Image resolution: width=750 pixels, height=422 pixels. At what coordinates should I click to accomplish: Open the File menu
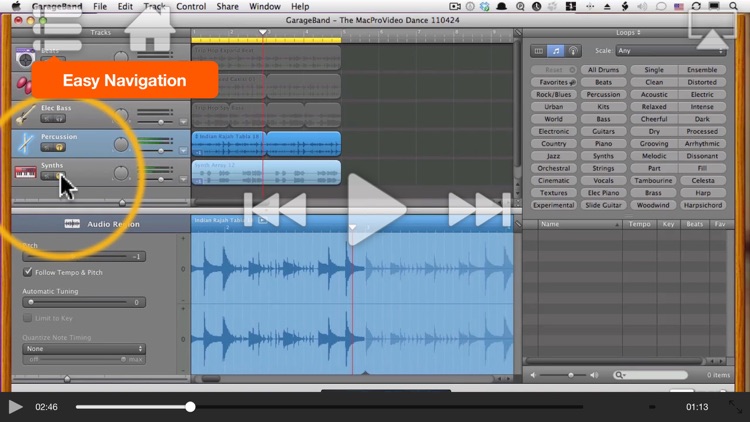pos(100,6)
